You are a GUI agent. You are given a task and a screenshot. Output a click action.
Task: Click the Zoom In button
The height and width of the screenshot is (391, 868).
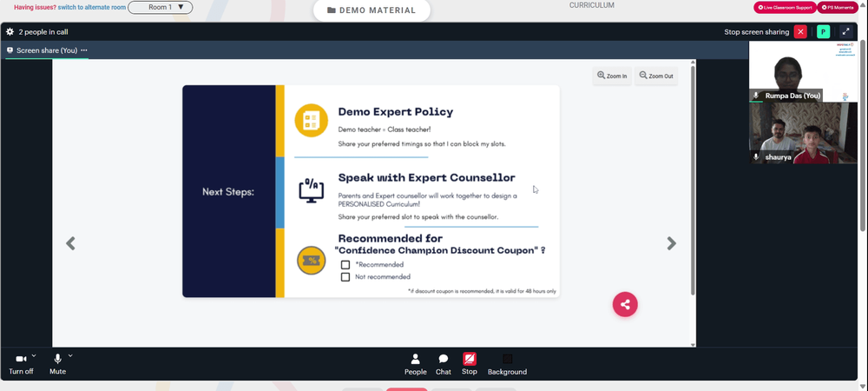click(612, 76)
